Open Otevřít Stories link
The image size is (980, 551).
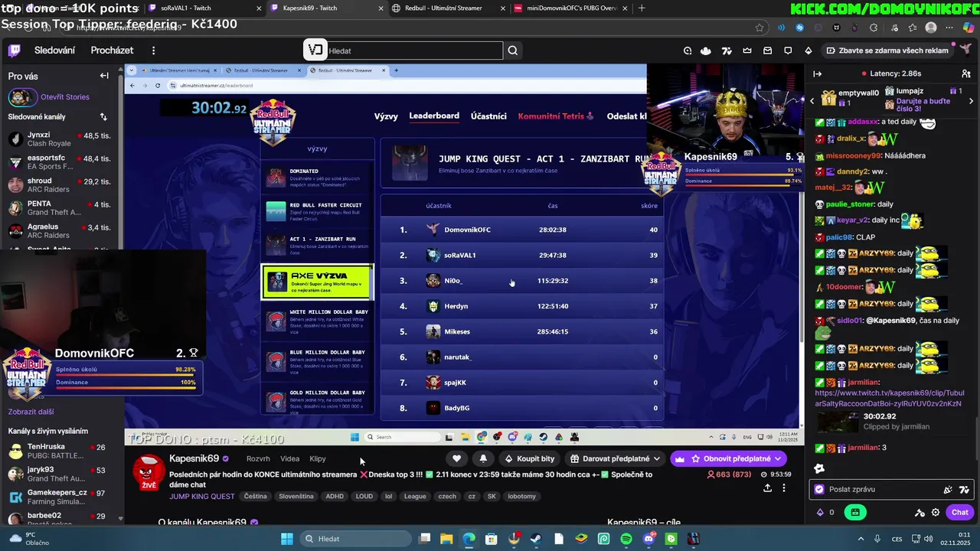click(x=65, y=97)
